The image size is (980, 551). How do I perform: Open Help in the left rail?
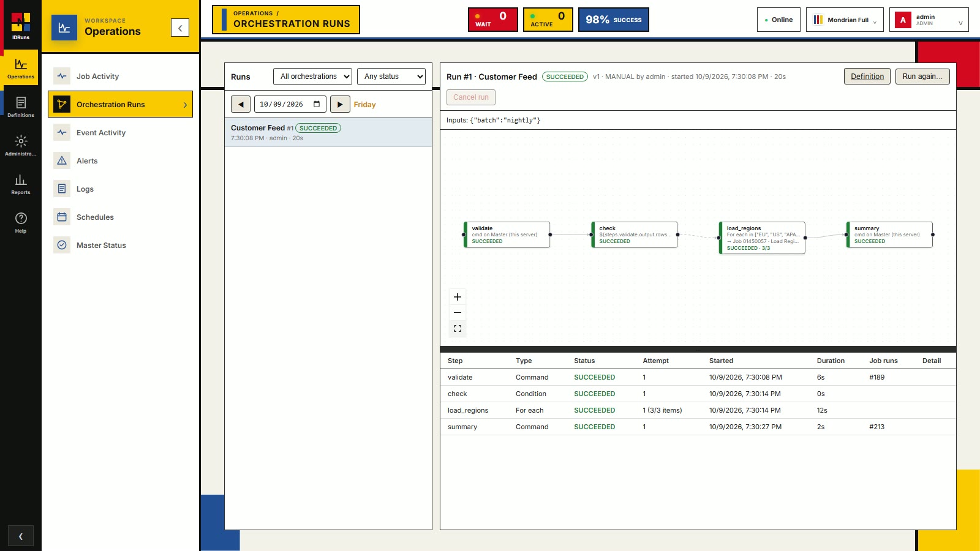[x=21, y=222]
